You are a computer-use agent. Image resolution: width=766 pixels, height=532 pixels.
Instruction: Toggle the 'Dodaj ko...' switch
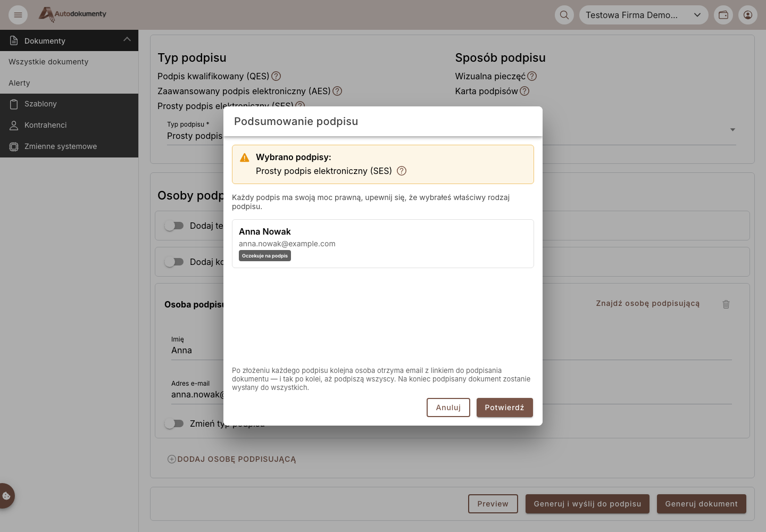coord(174,262)
